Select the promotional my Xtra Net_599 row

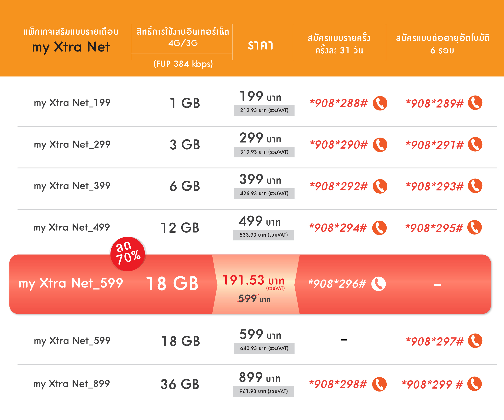click(x=250, y=284)
